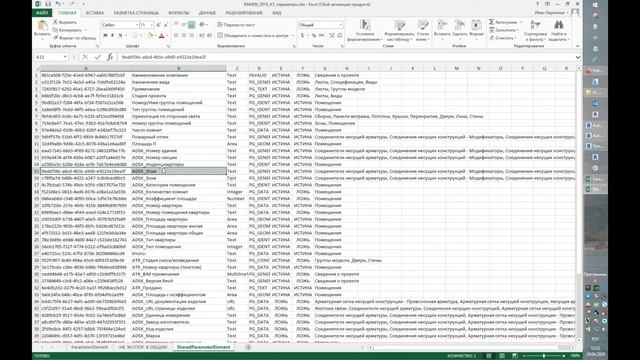Click the AutoSum (Автосумма) sigma icon
The width and height of the screenshot is (640, 360).
(x=492, y=22)
